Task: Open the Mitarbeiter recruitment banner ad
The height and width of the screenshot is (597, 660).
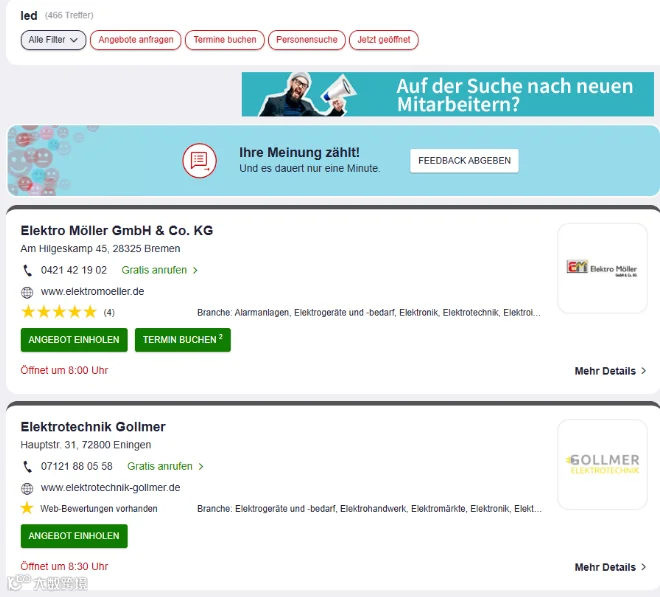Action: (x=447, y=94)
